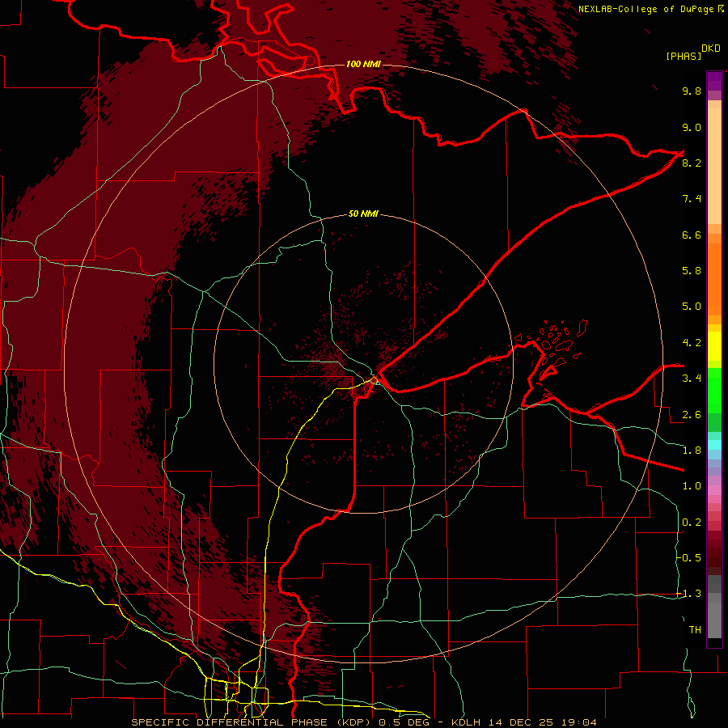Select the -0.5 value on the scale
Screen dimensions: 728x728
click(689, 558)
